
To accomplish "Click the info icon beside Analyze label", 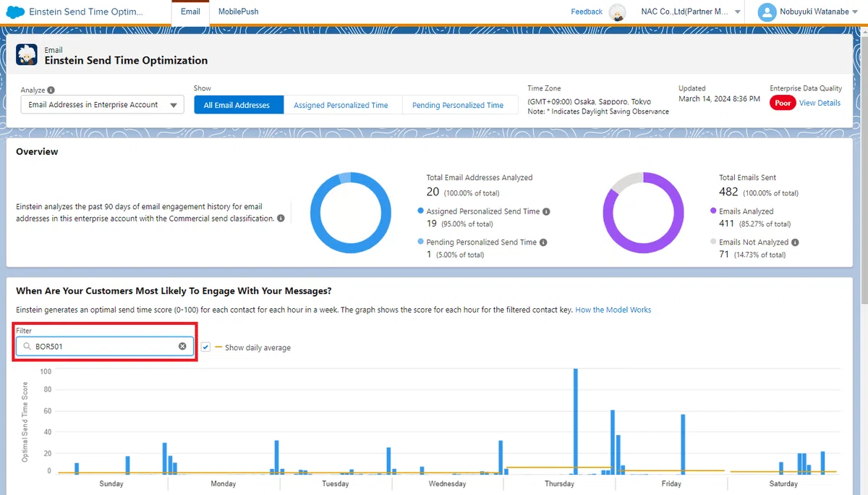I will pyautogui.click(x=51, y=90).
